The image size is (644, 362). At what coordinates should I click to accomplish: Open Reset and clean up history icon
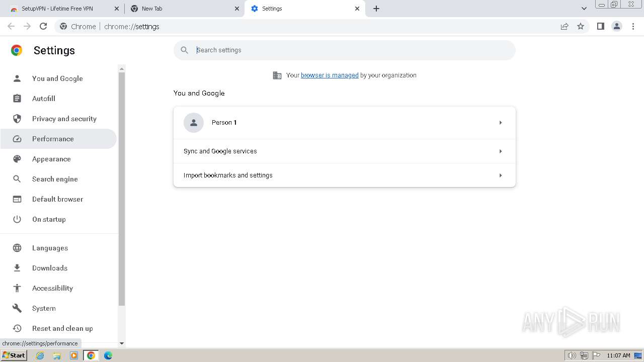(17, 328)
